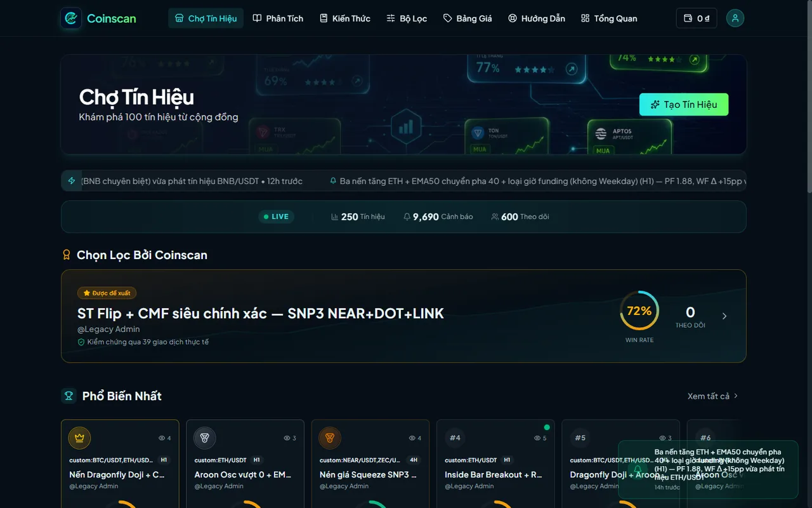Click the notification toast about Ba nến tăng ETH
Viewport: 812px width, 508px height.
pyautogui.click(x=708, y=470)
